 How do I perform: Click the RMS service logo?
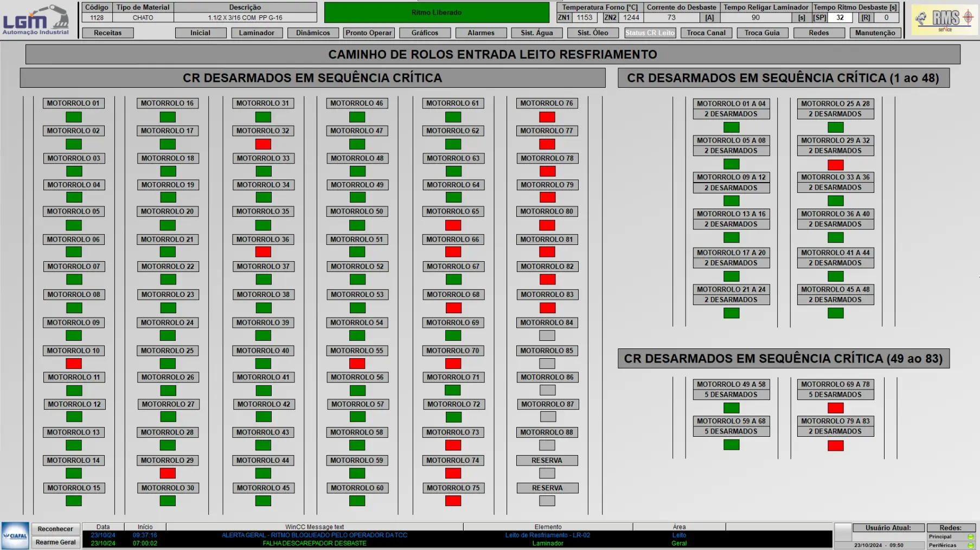point(945,20)
